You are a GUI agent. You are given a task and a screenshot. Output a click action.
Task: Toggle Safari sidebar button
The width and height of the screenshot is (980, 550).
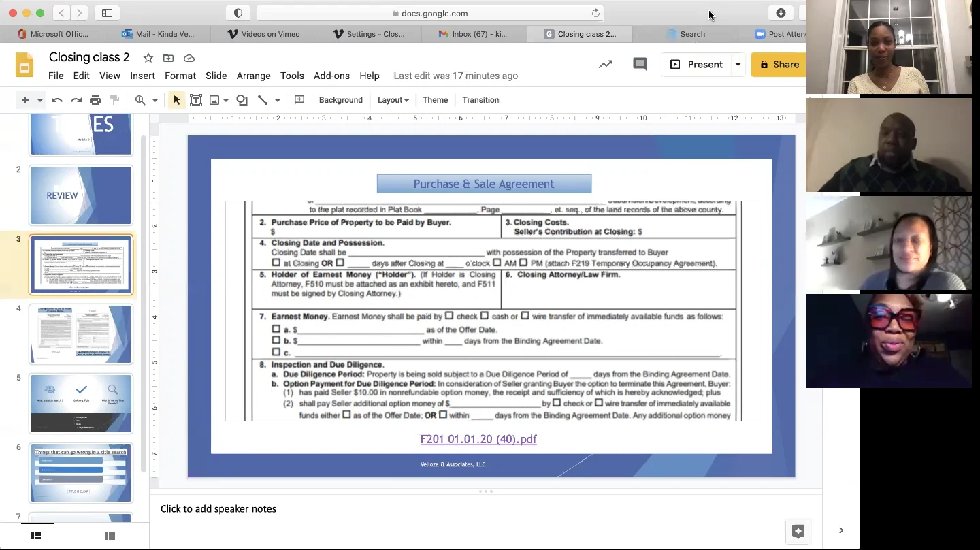(107, 13)
